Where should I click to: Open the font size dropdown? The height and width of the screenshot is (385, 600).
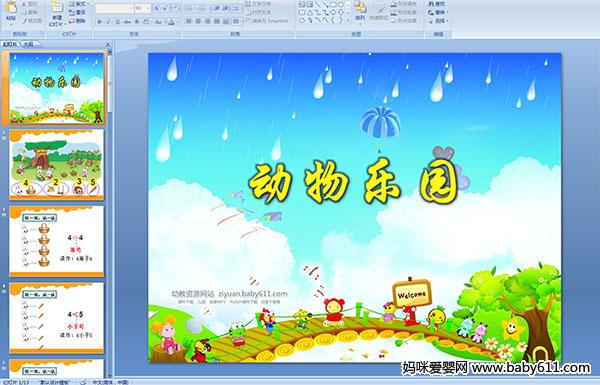pos(143,8)
